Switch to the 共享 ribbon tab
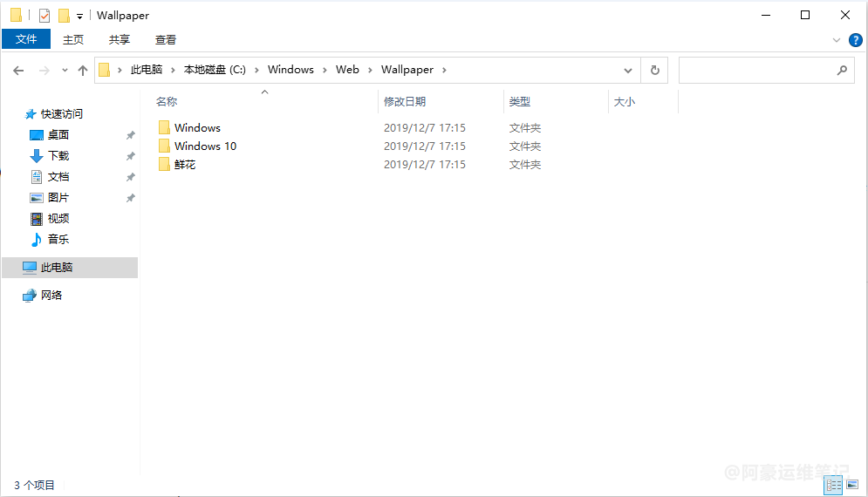The height and width of the screenshot is (497, 868). click(x=119, y=39)
